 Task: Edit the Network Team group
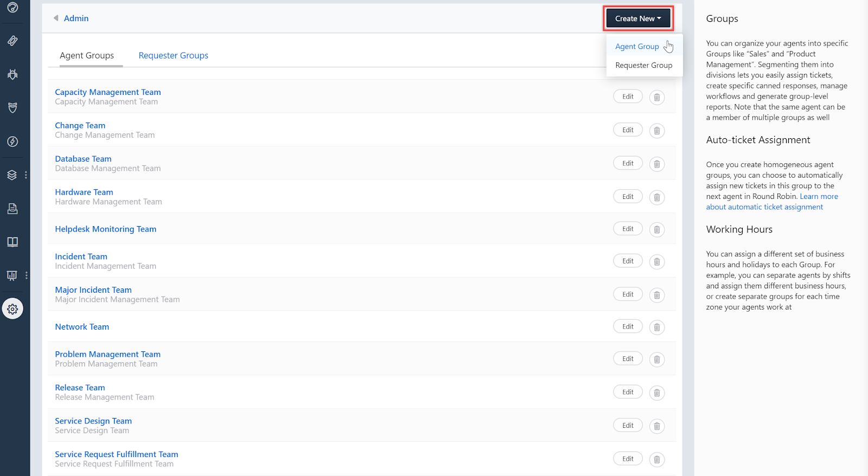[628, 326]
